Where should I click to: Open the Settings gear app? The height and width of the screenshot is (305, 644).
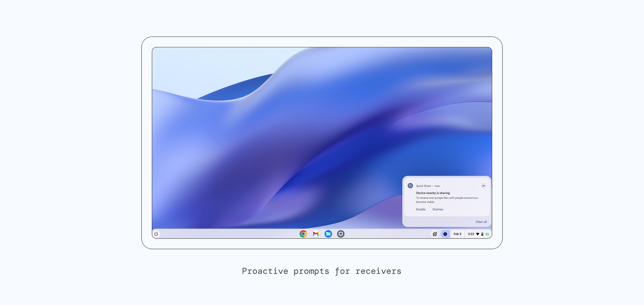point(341,234)
